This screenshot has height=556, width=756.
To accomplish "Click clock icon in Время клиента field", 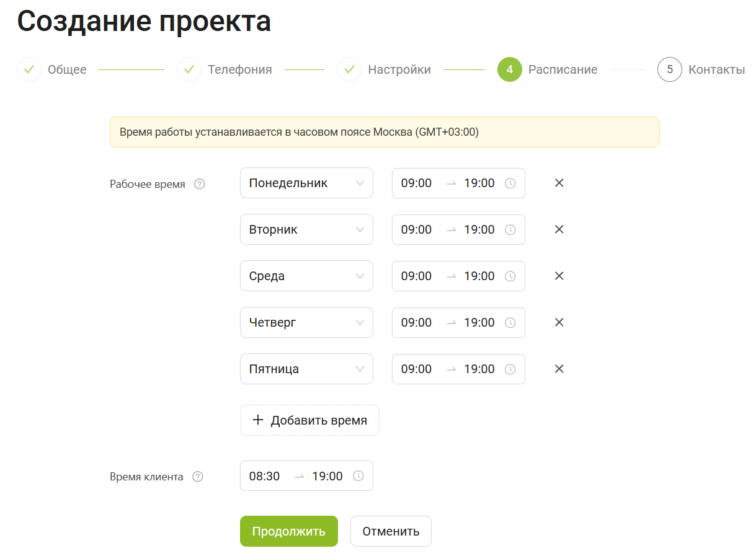I will 358,476.
